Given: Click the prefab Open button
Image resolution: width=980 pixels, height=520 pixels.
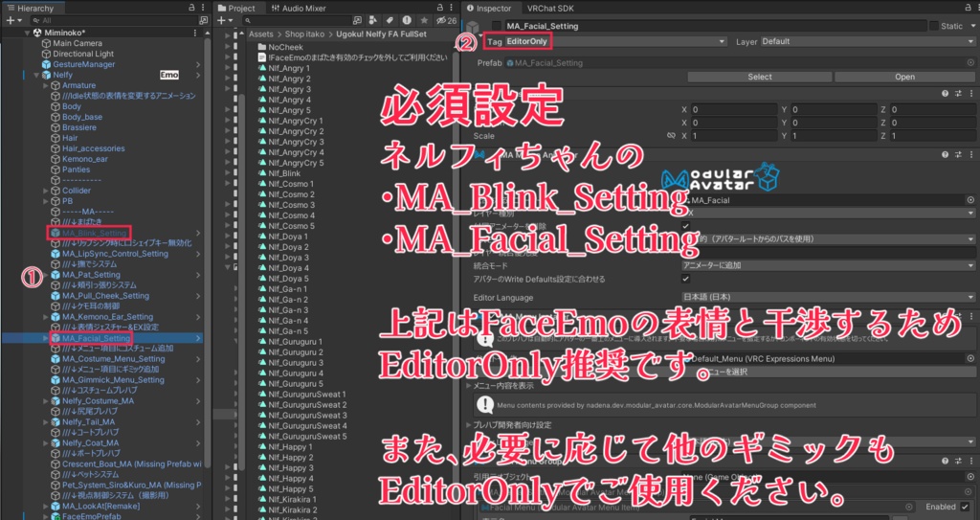Looking at the screenshot, I should click(904, 77).
